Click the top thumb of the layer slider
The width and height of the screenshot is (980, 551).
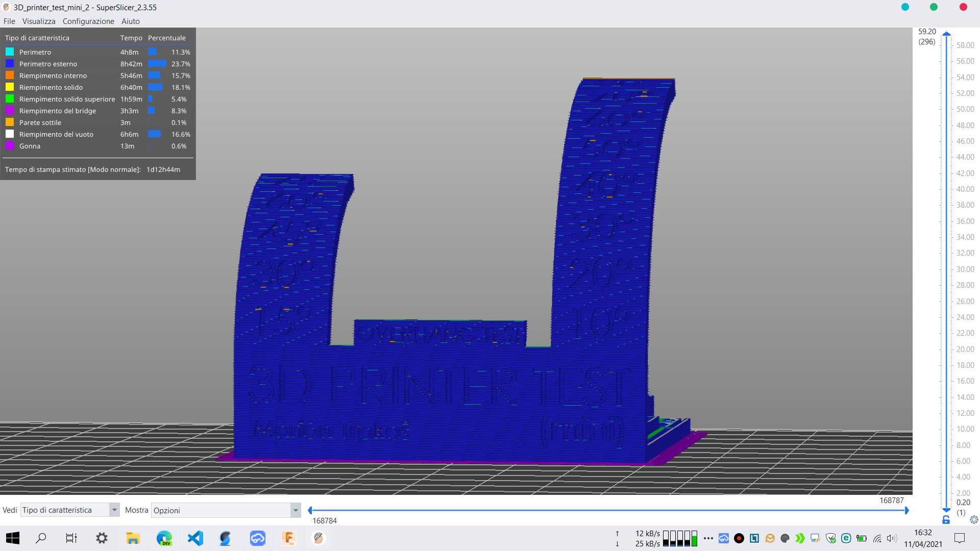946,34
